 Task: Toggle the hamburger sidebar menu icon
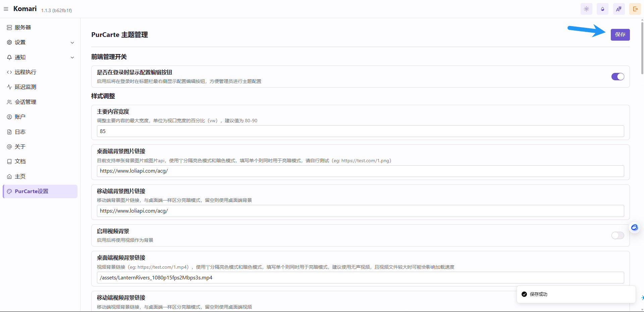coord(6,9)
